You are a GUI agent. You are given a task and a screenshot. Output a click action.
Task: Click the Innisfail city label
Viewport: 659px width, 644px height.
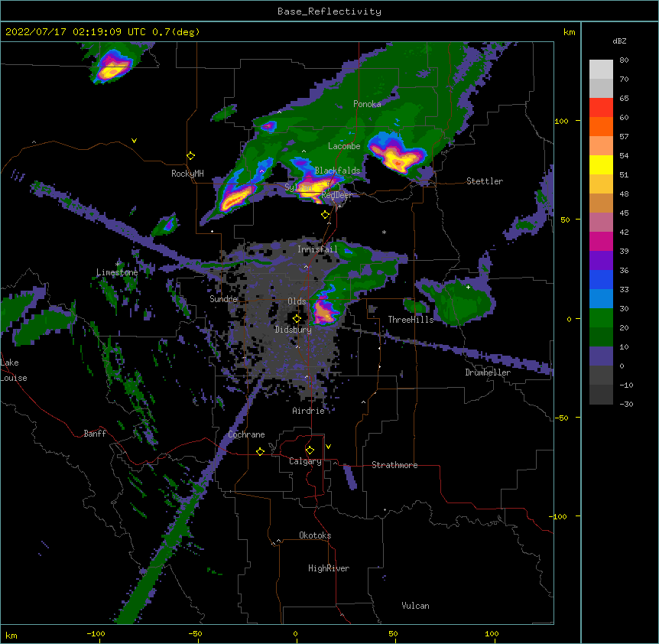click(317, 249)
